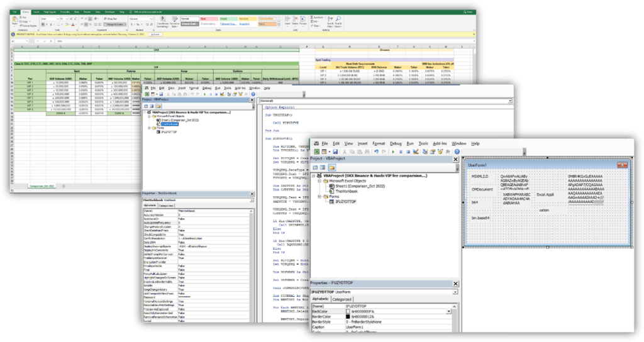Click Save icon in UserForm designer toolbar
Viewport: 644px width, 342px height.
tap(334, 152)
